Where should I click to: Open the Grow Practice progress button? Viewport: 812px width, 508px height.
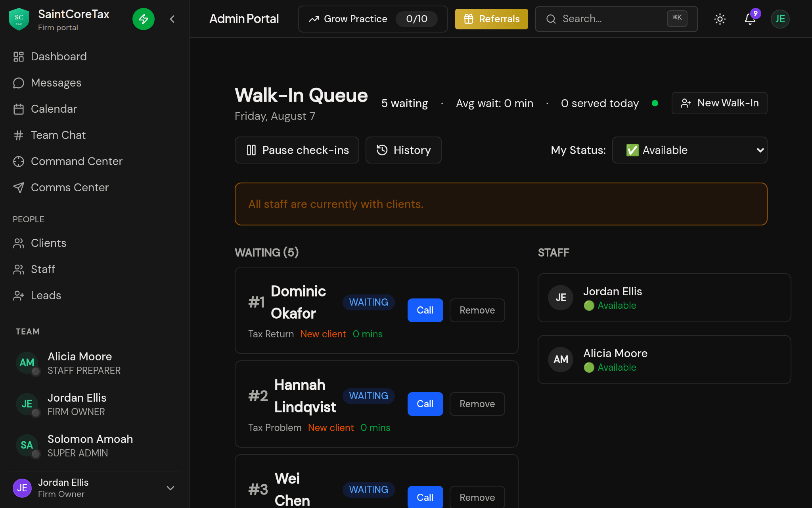pos(373,19)
